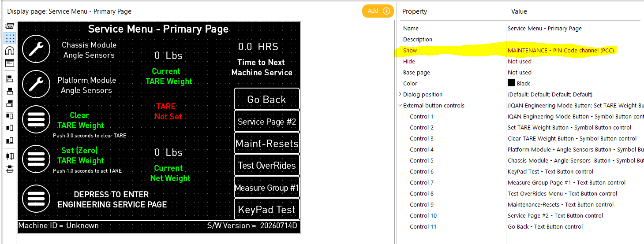Collapse External button controls group
Viewport: 644px width, 244px height.
(400, 105)
